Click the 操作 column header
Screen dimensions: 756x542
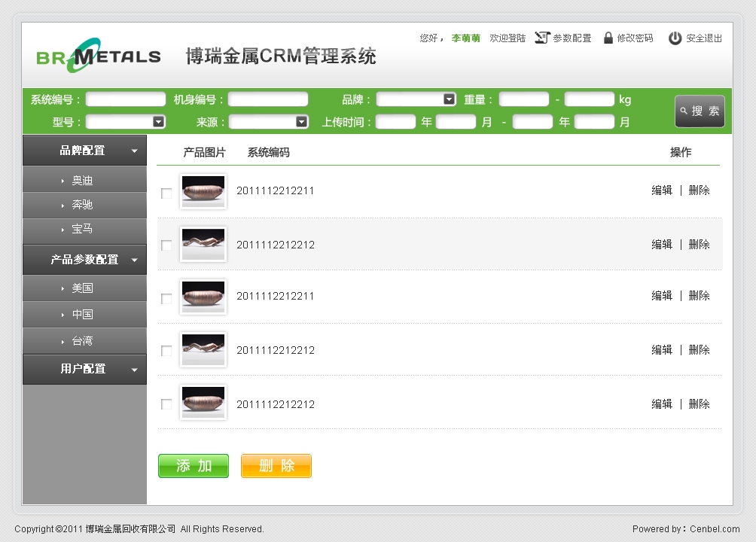coord(681,152)
